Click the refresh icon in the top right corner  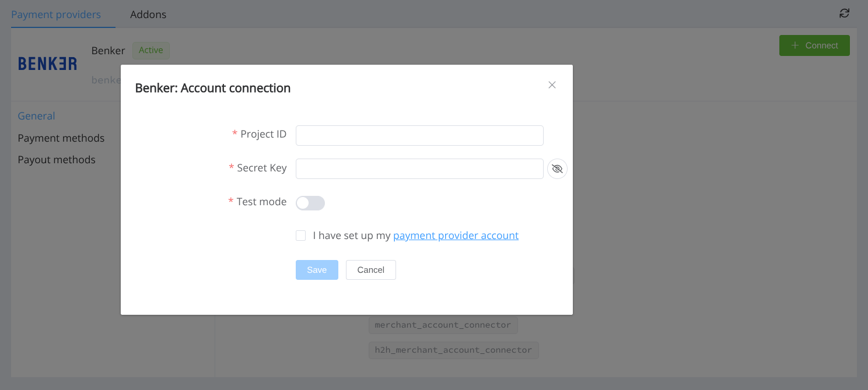point(844,13)
